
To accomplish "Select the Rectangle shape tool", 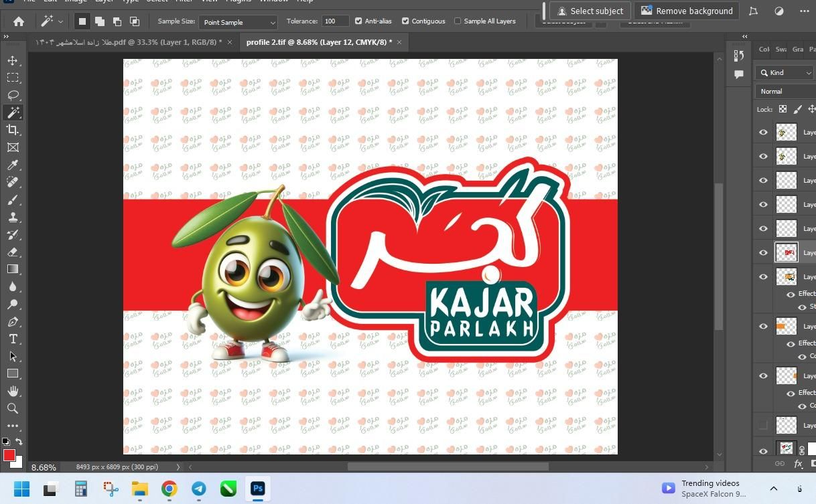I will [x=13, y=373].
